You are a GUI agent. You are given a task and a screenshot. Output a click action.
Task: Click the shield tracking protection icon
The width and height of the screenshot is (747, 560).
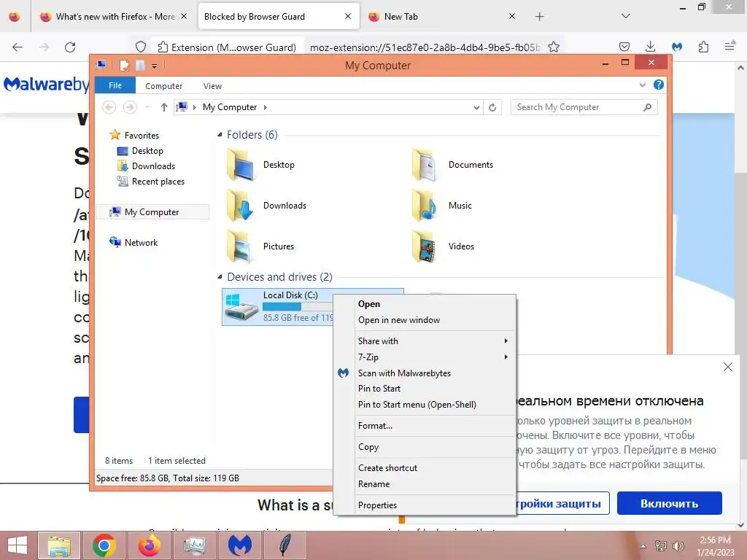(x=141, y=47)
